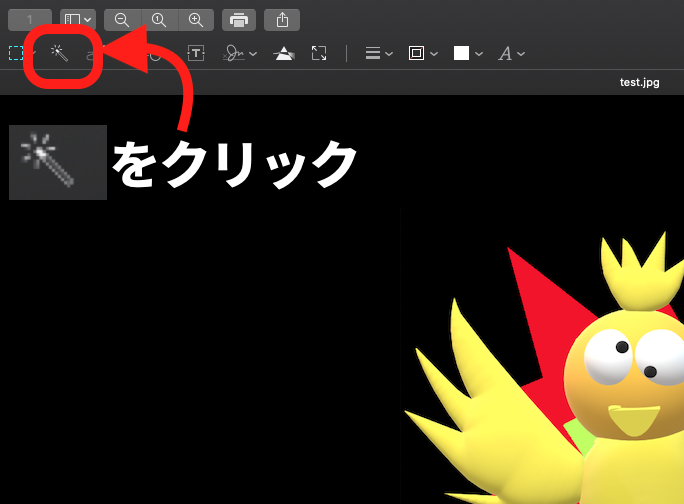Click the test.jpg file title
The image size is (684, 504).
[639, 82]
